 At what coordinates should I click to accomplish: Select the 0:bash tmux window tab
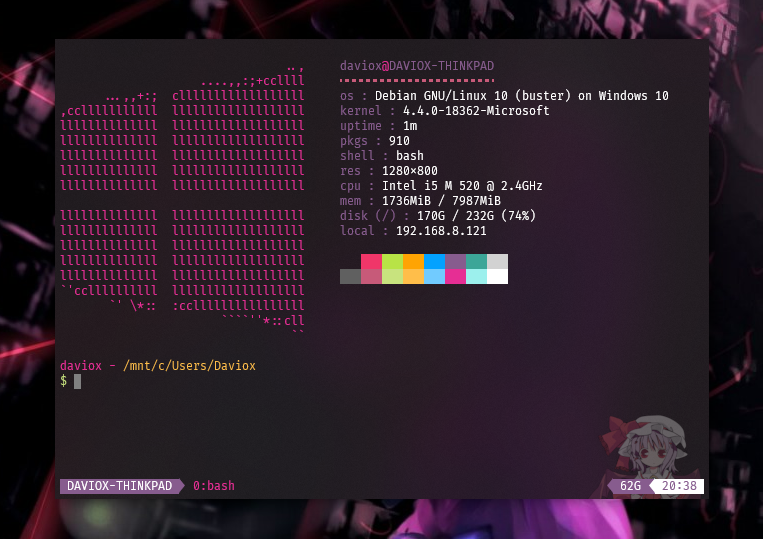(214, 486)
